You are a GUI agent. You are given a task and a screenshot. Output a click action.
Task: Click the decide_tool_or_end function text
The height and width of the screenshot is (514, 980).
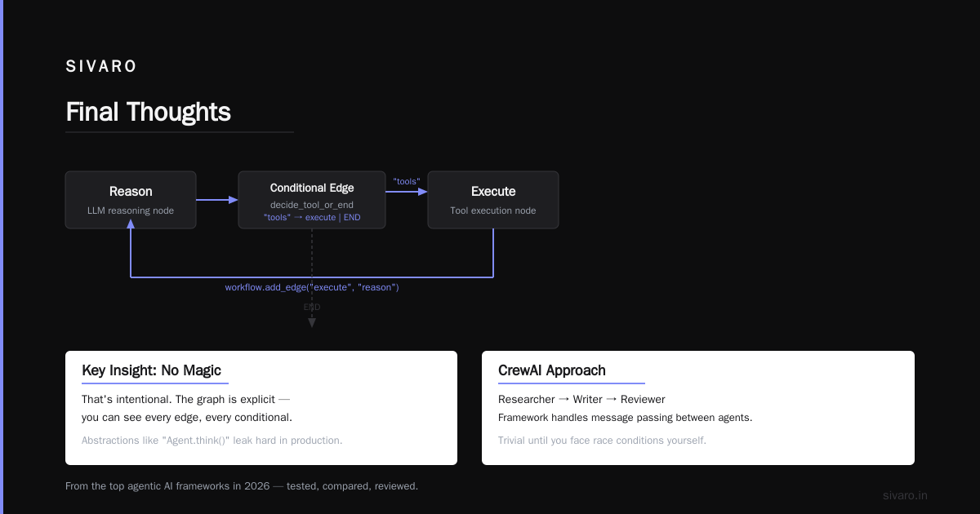pos(312,205)
